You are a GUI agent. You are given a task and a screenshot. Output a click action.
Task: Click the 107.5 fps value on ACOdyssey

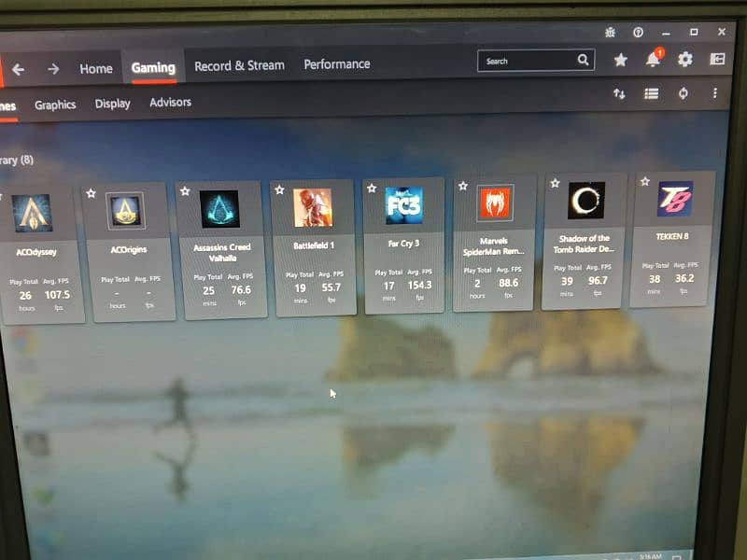[x=57, y=295]
